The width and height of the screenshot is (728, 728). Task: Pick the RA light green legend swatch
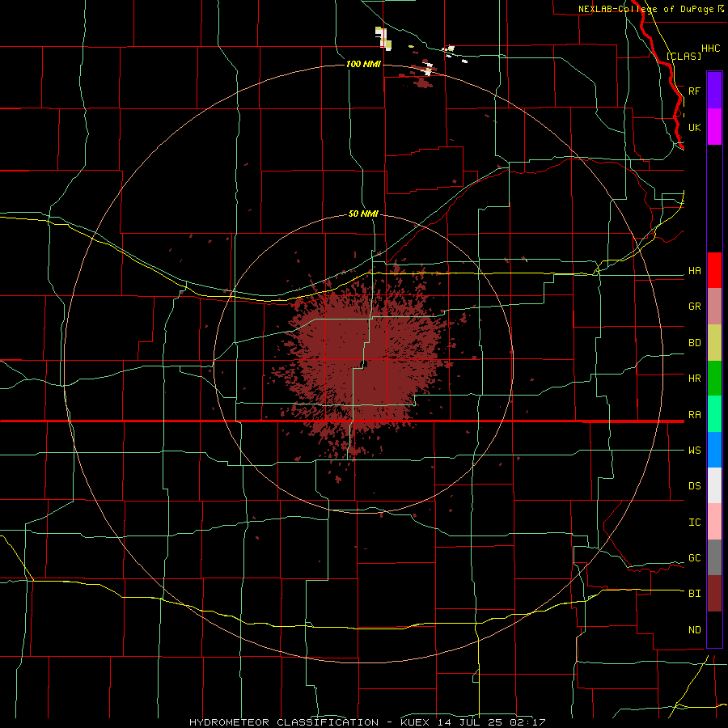tap(714, 414)
